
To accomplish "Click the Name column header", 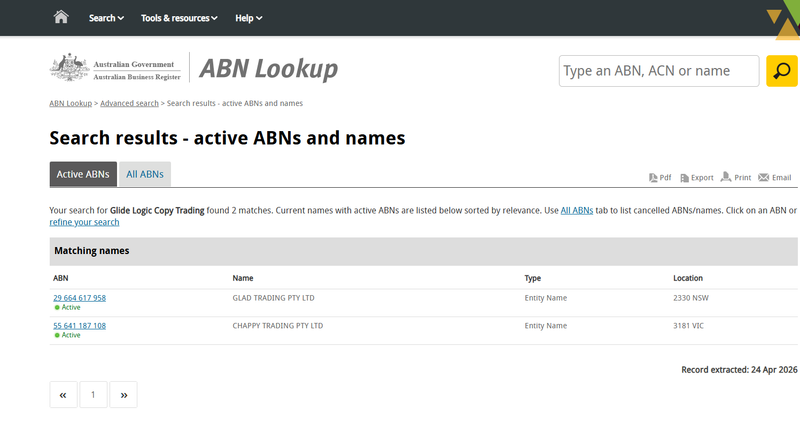I will coord(243,278).
